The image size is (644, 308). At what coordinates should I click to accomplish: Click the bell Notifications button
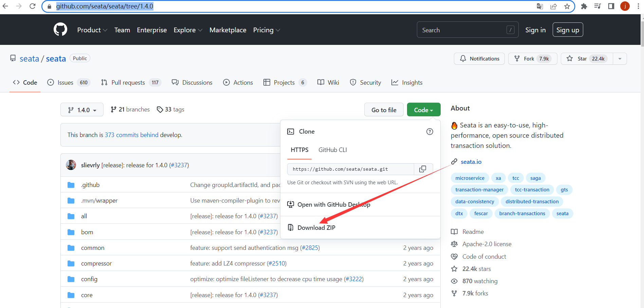[479, 58]
